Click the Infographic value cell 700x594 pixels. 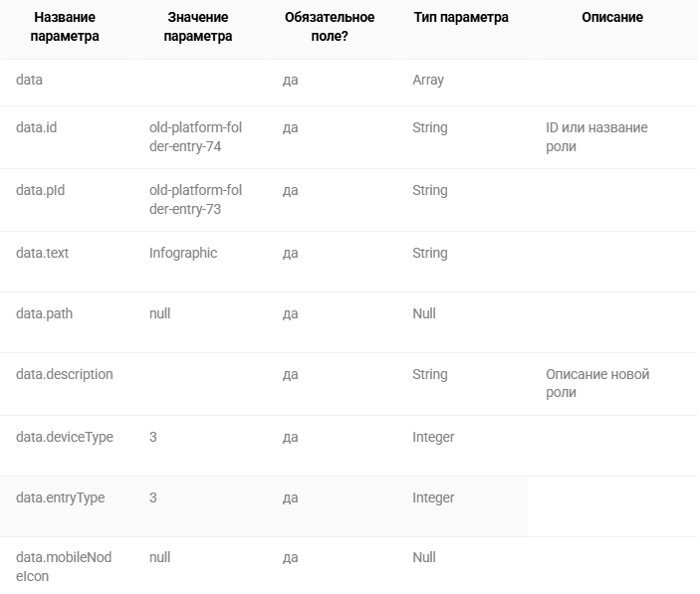[x=183, y=253]
